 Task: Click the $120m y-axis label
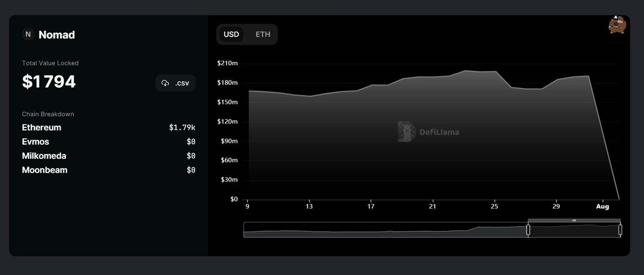pyautogui.click(x=227, y=122)
